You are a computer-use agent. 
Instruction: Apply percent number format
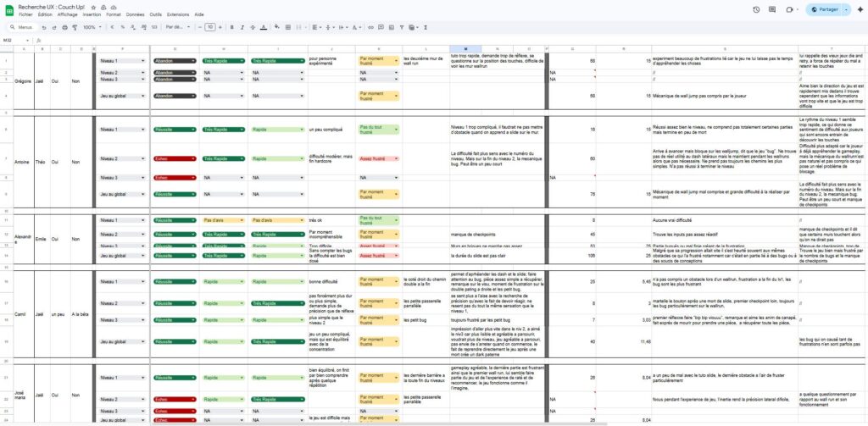(x=122, y=27)
